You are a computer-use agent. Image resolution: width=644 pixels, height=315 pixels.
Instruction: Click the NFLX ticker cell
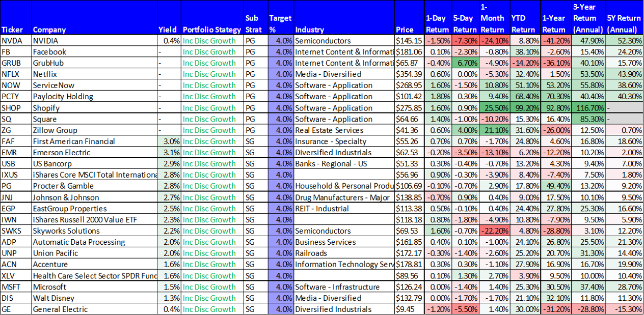(x=16, y=74)
